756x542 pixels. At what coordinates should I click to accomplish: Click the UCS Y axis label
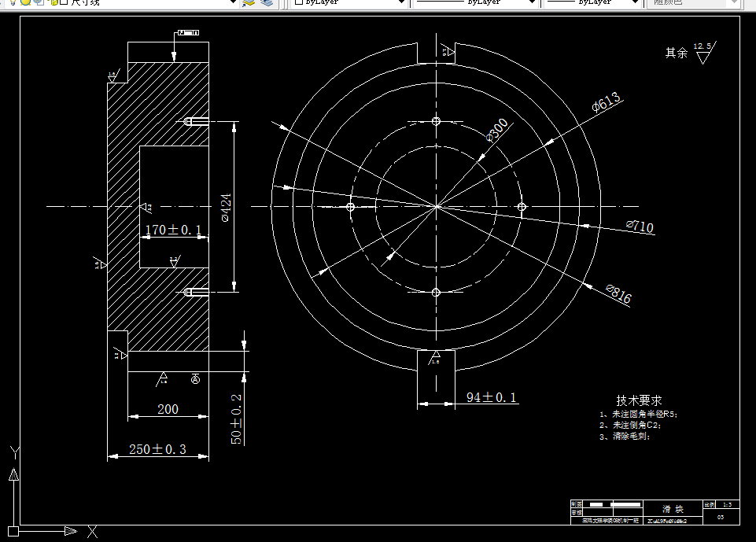(x=14, y=453)
